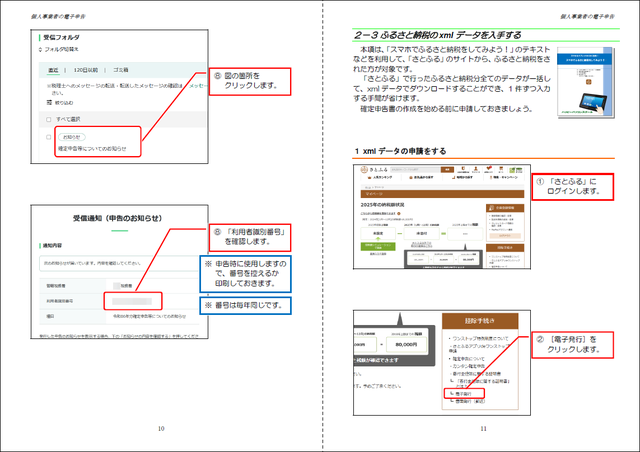Click the user account icon in さとふる header
The image size is (640, 452).
click(476, 169)
